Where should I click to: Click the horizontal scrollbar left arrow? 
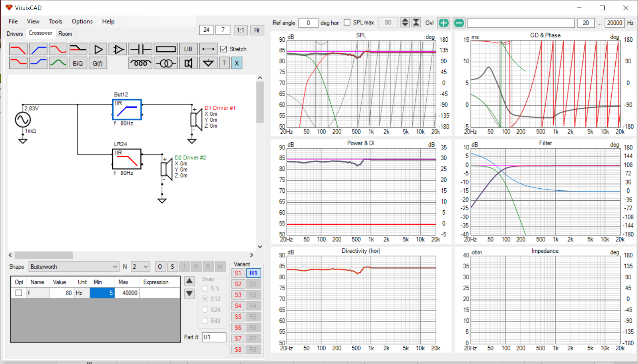(10, 255)
